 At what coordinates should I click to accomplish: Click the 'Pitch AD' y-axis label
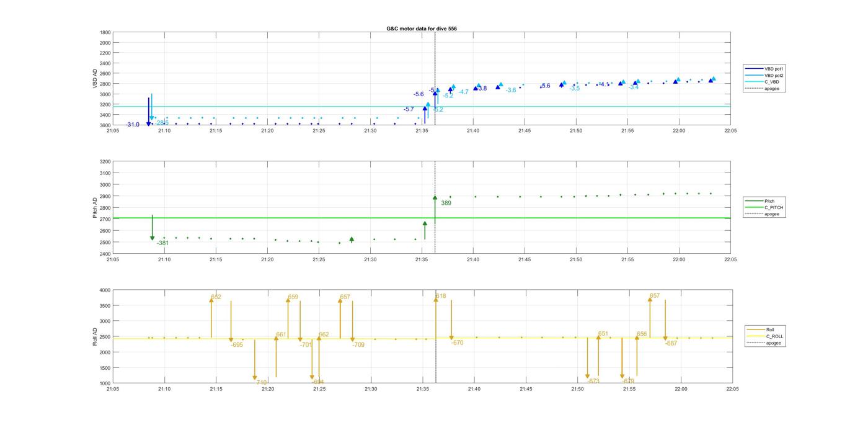95,208
